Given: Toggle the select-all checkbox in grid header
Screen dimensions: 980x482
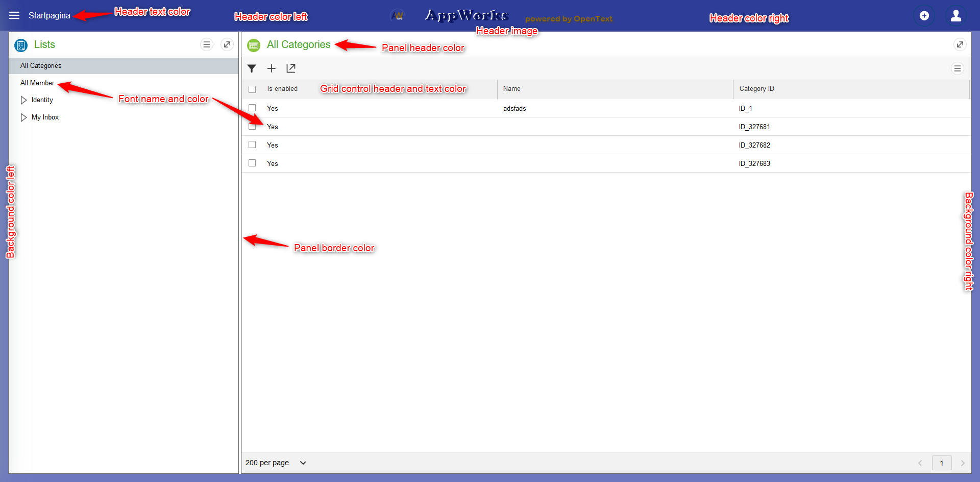Looking at the screenshot, I should (x=252, y=89).
